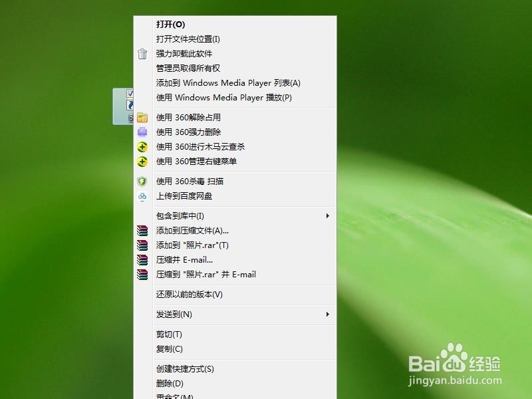Expand the 发送到(N) submenu arrow
This screenshot has height=399, width=532.
pyautogui.click(x=327, y=314)
